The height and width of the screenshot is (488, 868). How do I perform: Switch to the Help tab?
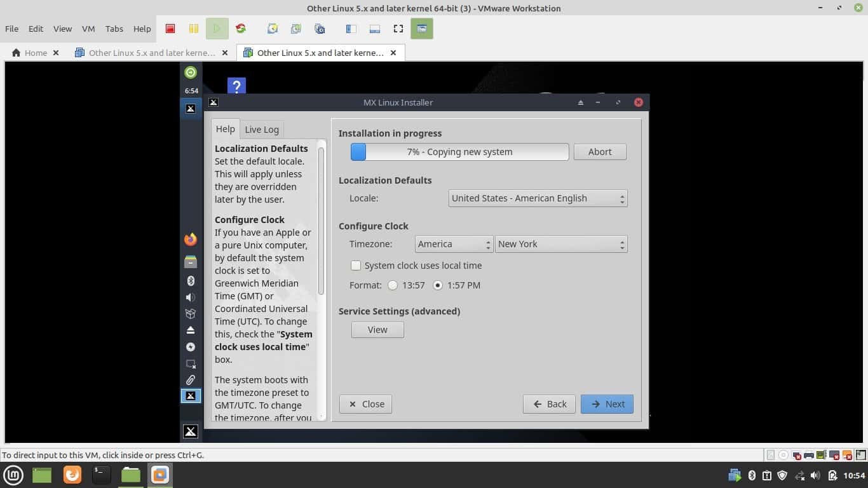(x=225, y=129)
